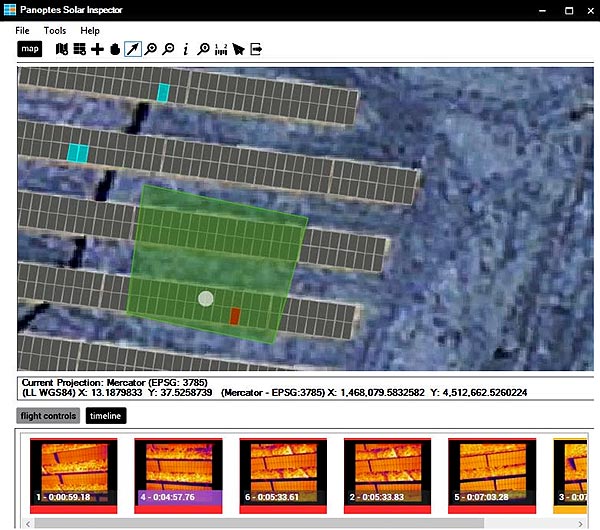Screen dimensions: 600x530
Task: Switch to the timeline tab
Action: (x=106, y=416)
